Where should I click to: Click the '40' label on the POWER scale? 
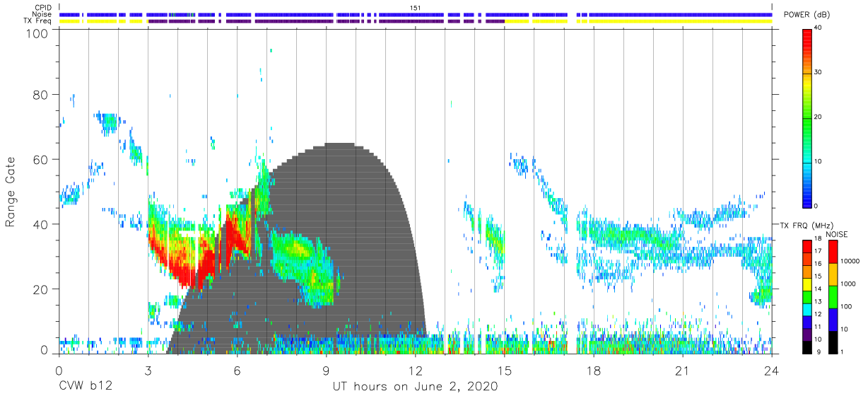pos(819,28)
